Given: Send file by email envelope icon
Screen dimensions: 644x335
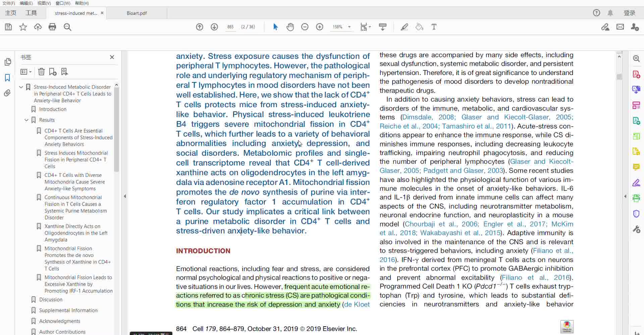Looking at the screenshot, I should 620,27.
